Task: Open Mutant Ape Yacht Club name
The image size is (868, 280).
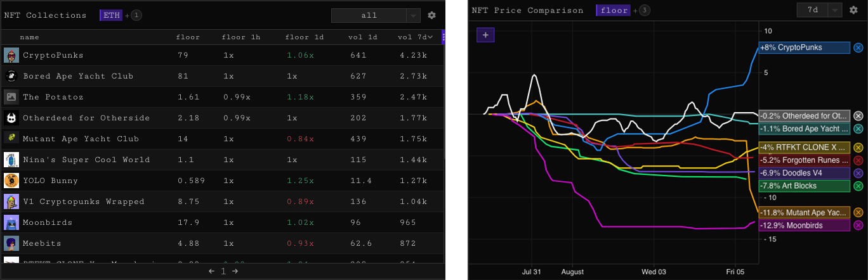Action: (81, 139)
